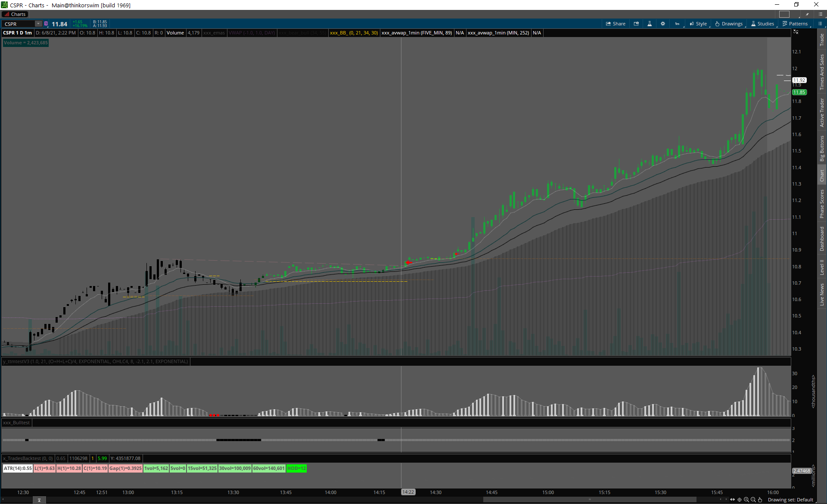Image resolution: width=827 pixels, height=504 pixels.
Task: Click the alert camera icon beside Share
Action: coord(636,24)
